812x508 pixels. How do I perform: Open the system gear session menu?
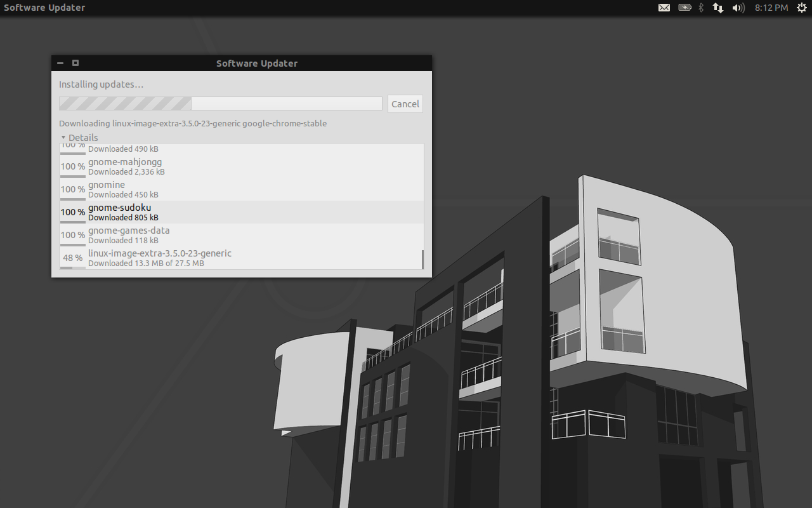(801, 8)
